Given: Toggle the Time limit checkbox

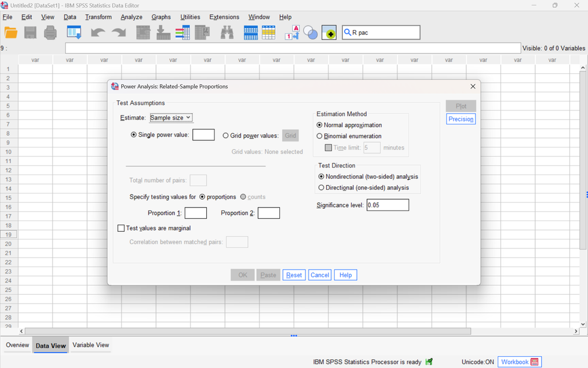Looking at the screenshot, I should (328, 147).
